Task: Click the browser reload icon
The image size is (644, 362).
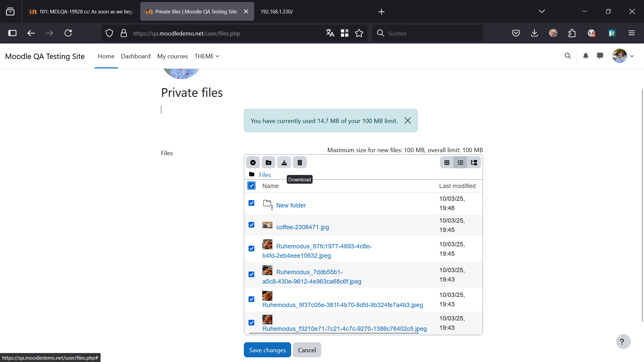Action: [x=68, y=33]
